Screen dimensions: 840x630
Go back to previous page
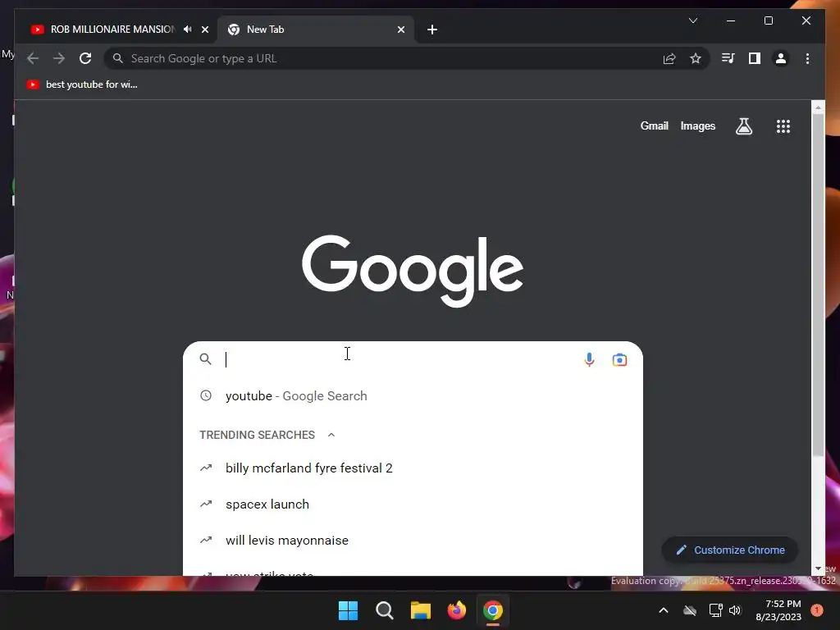[33, 58]
